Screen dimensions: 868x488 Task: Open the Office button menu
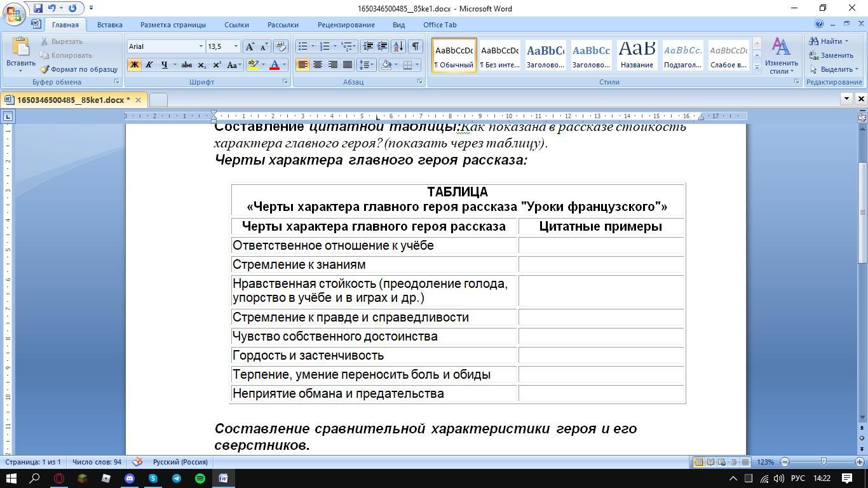pyautogui.click(x=14, y=13)
